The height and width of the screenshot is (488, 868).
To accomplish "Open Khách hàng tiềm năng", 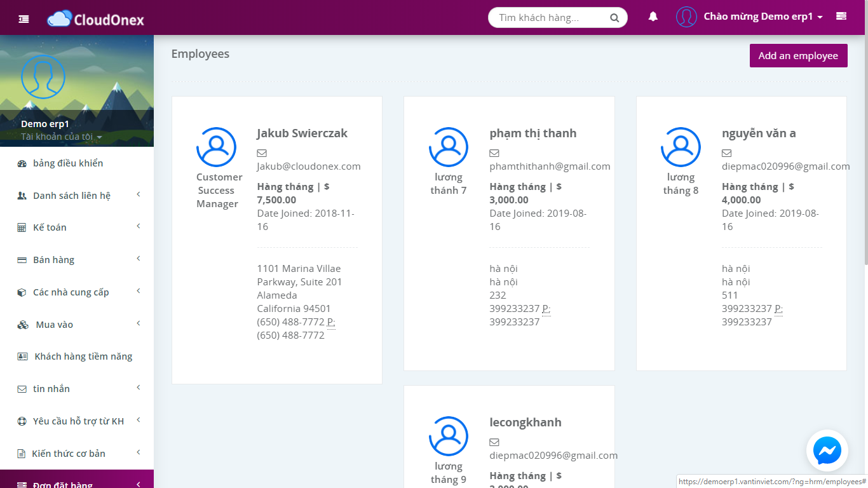I will click(x=77, y=356).
